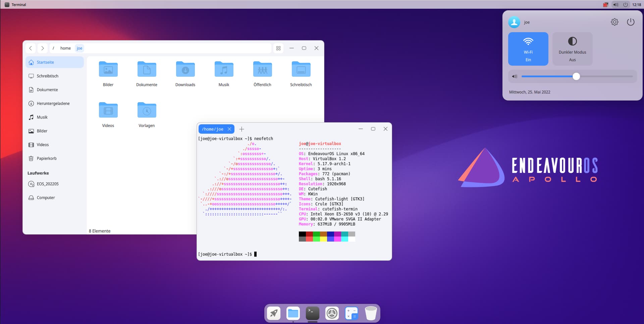Image resolution: width=644 pixels, height=324 pixels.
Task: Click joe breadcrumb in path bar
Action: [x=79, y=48]
